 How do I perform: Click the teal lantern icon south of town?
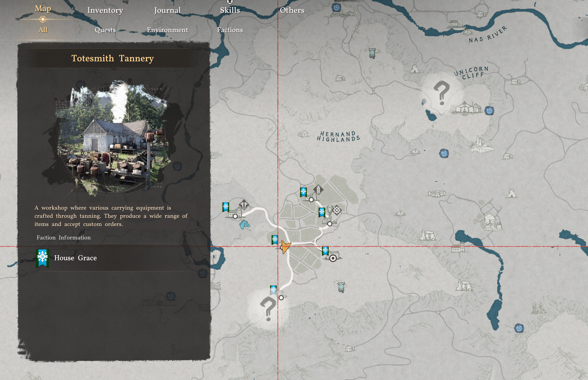coord(341,287)
